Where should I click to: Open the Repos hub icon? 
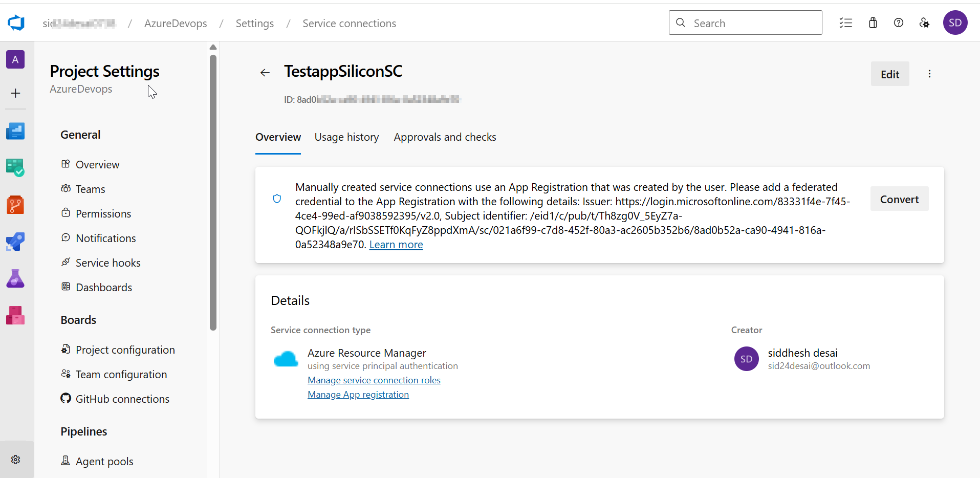point(15,205)
